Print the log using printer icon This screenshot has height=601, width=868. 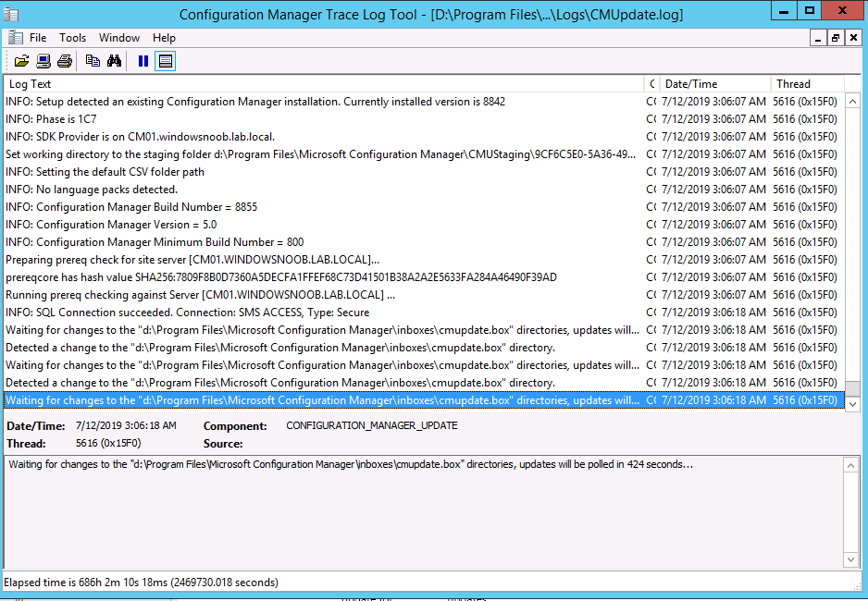click(65, 61)
